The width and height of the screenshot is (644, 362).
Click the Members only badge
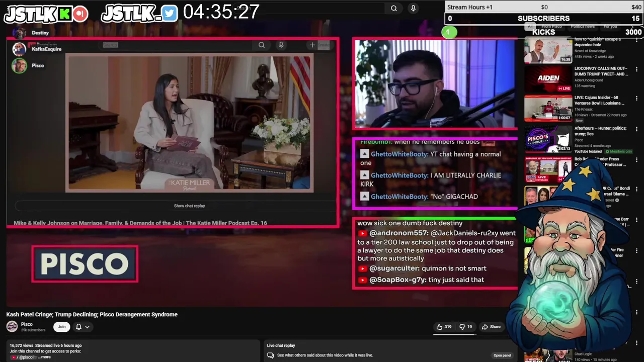[618, 151]
